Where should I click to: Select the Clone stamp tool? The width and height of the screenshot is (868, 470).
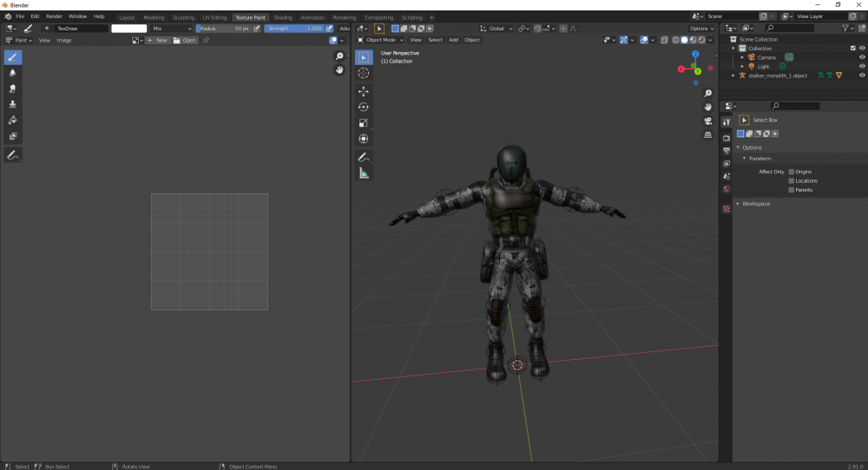point(13,104)
